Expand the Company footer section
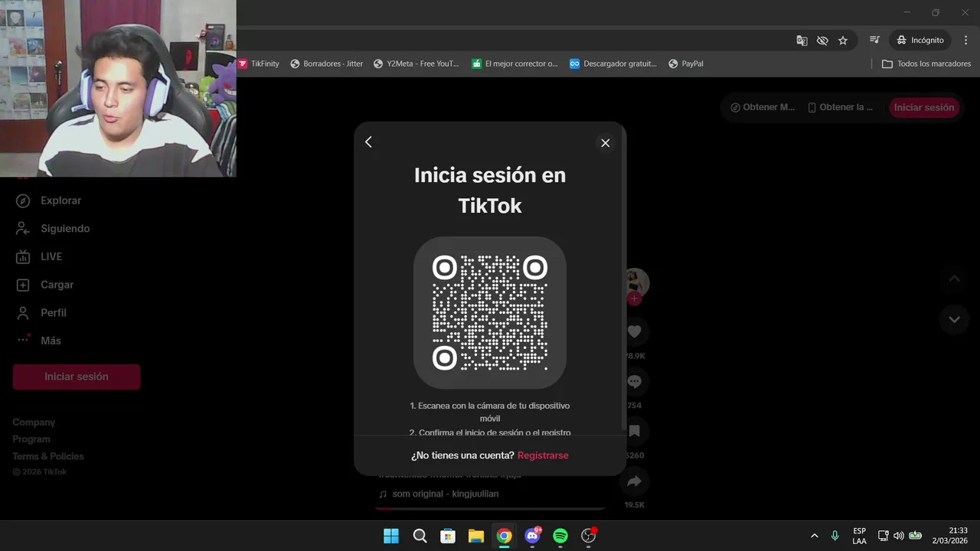Viewport: 980px width, 551px height. click(34, 422)
